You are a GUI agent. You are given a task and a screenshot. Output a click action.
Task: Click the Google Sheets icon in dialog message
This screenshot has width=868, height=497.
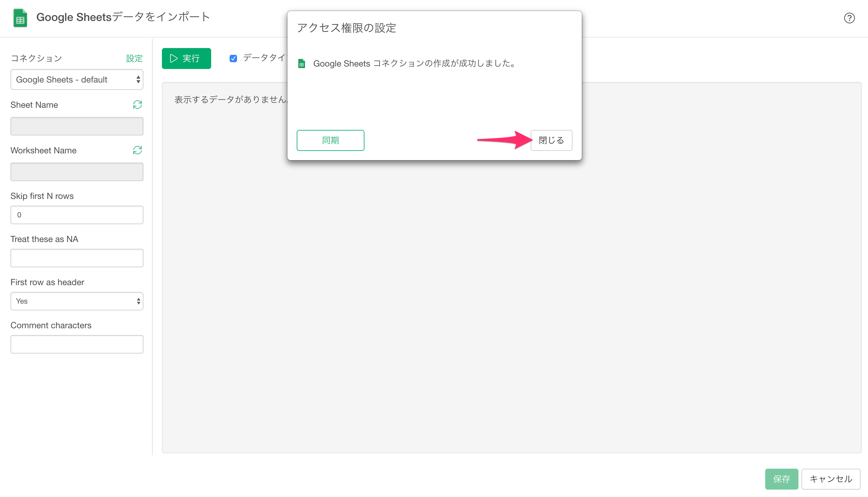[302, 63]
